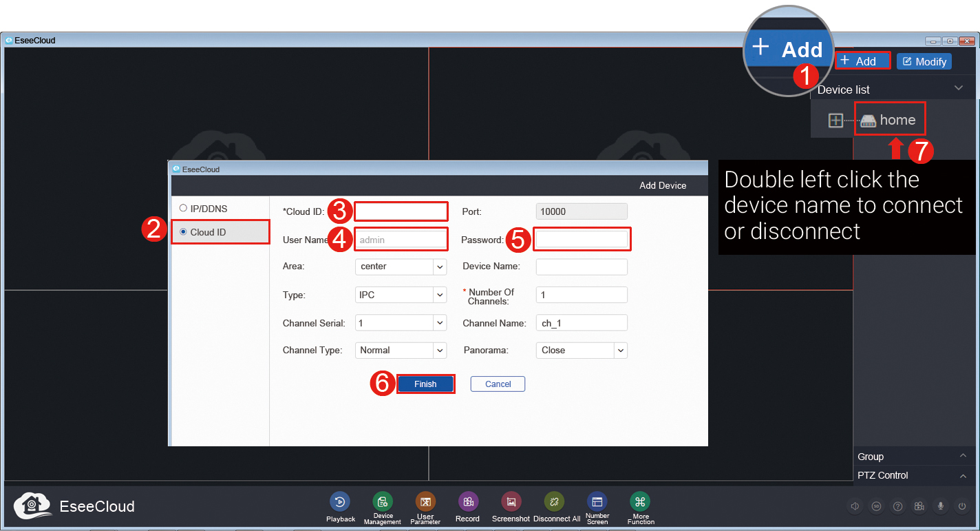Viewport: 980px width, 531px height.
Task: Expand the Group panel
Action: (x=963, y=457)
